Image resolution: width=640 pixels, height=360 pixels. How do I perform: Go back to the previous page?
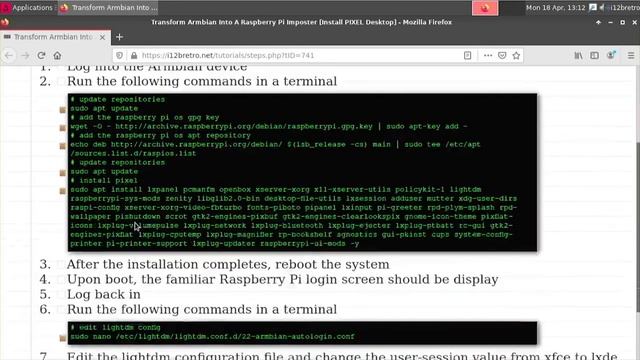pyautogui.click(x=9, y=56)
